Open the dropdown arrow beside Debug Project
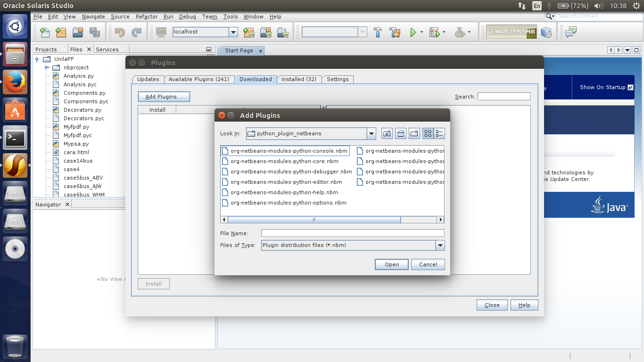The image size is (644, 362). (444, 32)
